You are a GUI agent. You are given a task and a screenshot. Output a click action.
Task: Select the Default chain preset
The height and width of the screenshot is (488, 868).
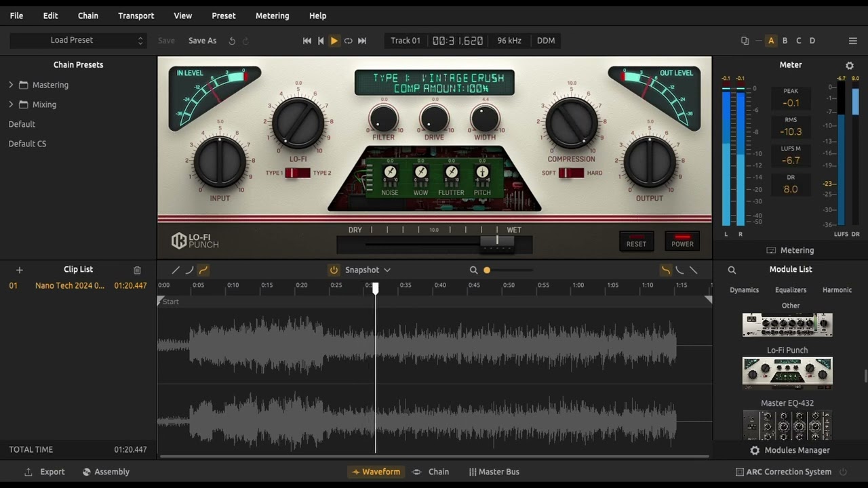pyautogui.click(x=22, y=124)
